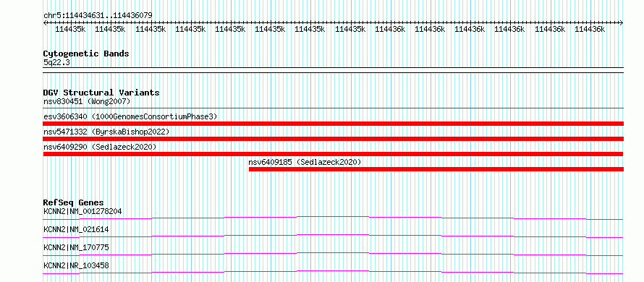Click the chr5:114434631..114436079 region label
This screenshot has height=282, width=644.
pyautogui.click(x=98, y=15)
